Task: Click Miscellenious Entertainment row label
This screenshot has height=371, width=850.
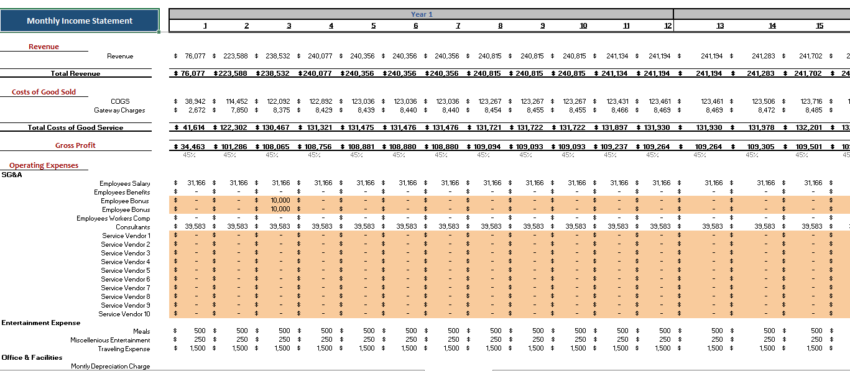Action: pos(111,340)
